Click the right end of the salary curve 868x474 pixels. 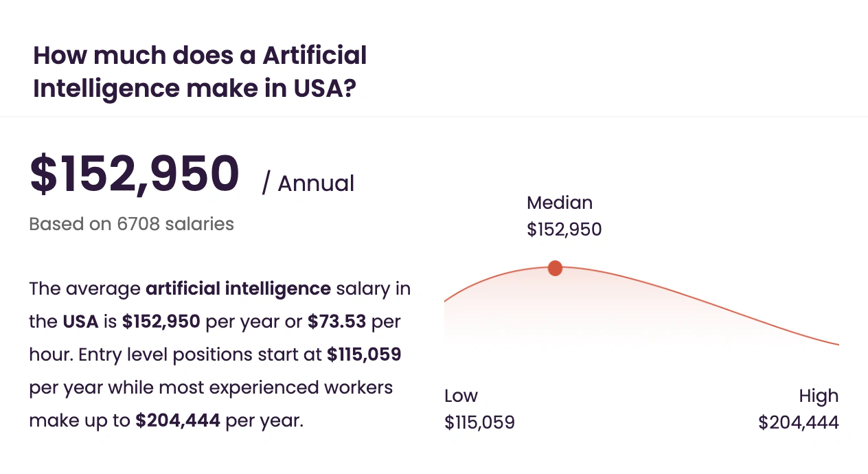[836, 343]
